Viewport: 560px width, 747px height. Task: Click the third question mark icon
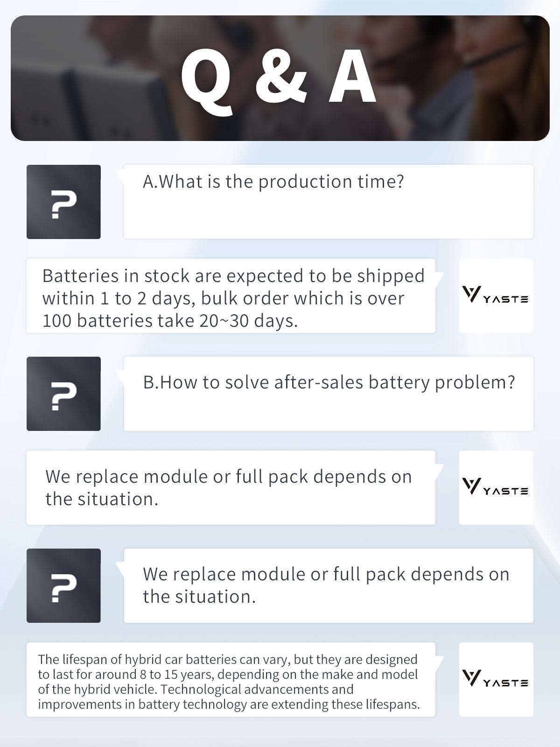(63, 585)
